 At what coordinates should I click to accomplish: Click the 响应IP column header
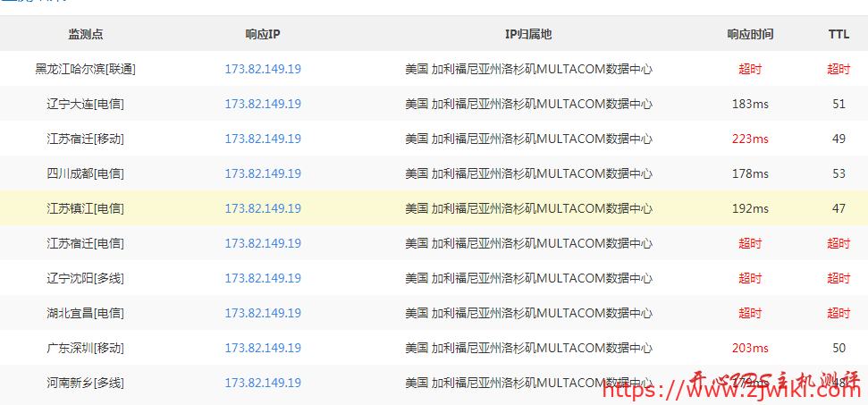click(x=263, y=34)
